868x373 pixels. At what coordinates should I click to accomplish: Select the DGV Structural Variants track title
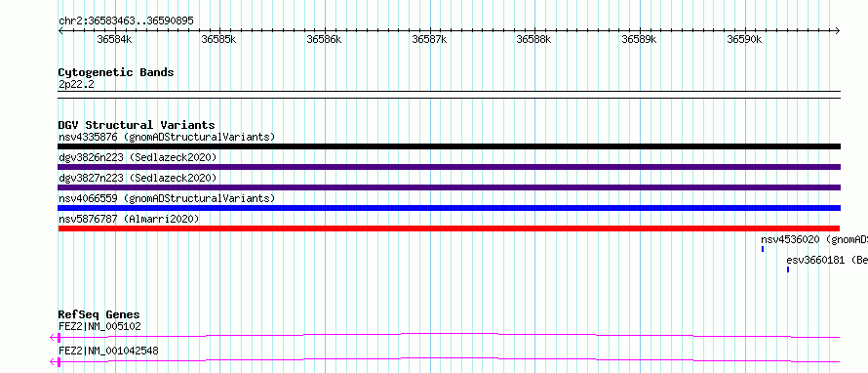coord(137,125)
